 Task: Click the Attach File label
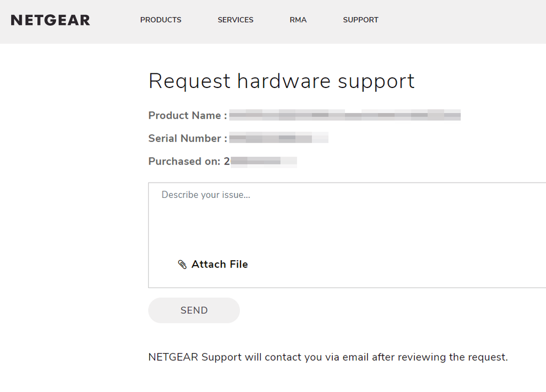220,265
